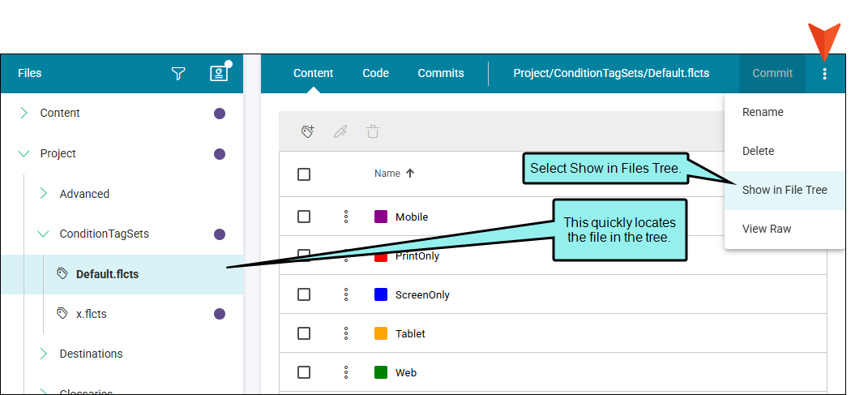Click the pencil edit icon in toolbar

pos(340,131)
